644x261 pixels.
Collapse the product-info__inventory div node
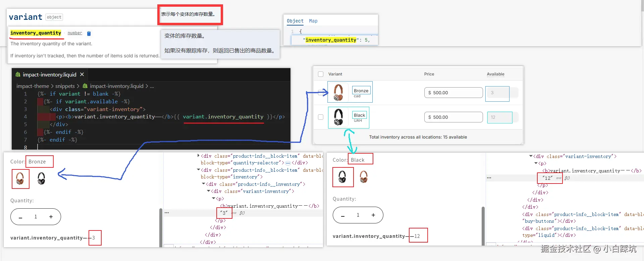pos(204,184)
